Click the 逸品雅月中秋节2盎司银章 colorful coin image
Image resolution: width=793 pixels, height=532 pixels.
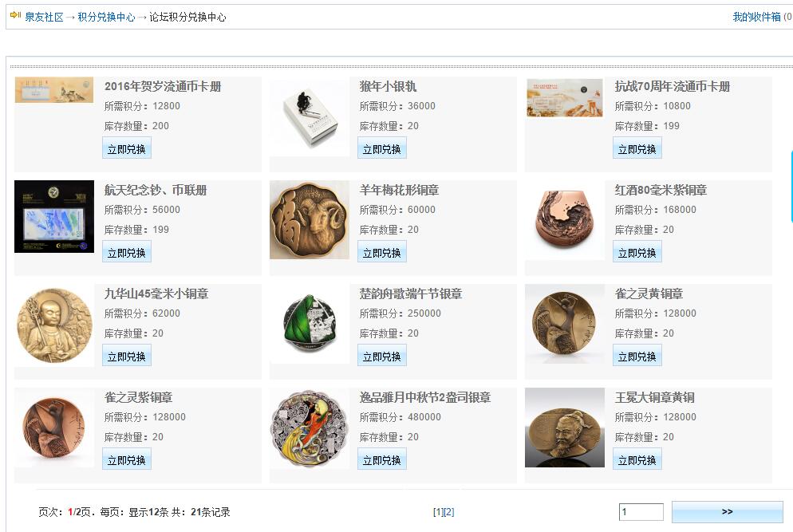click(310, 428)
